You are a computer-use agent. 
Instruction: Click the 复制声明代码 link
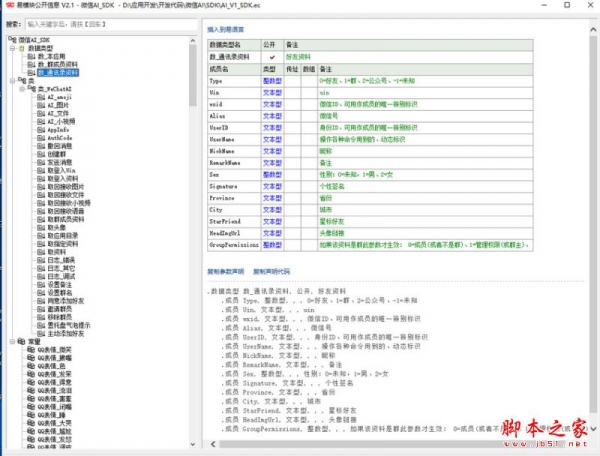point(271,270)
